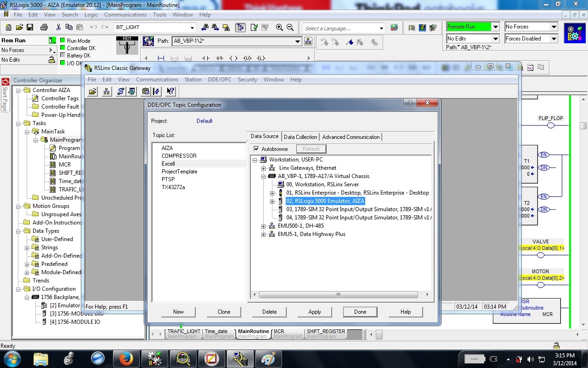Insert a rung using ladder toolbar
The height and width of the screenshot is (368, 588).
click(161, 58)
